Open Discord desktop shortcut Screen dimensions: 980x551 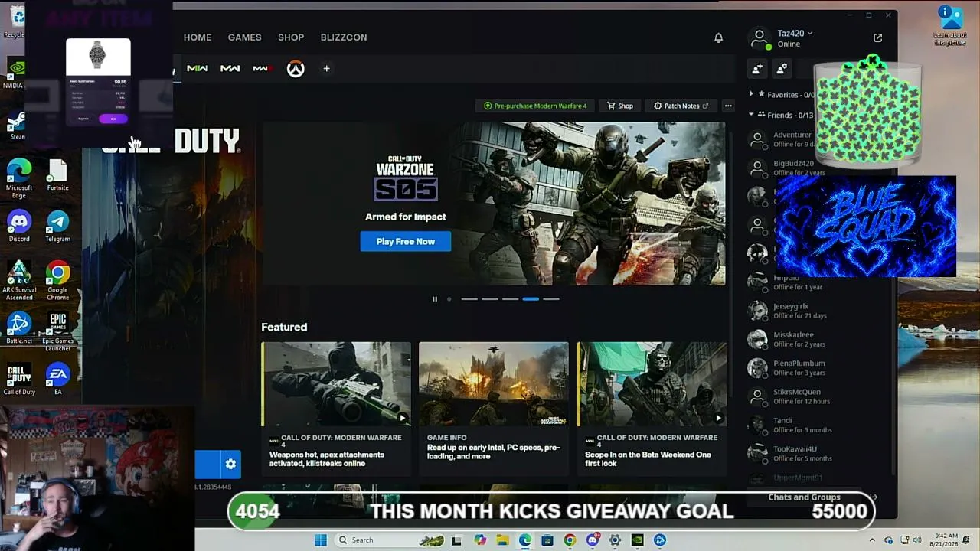coord(19,226)
